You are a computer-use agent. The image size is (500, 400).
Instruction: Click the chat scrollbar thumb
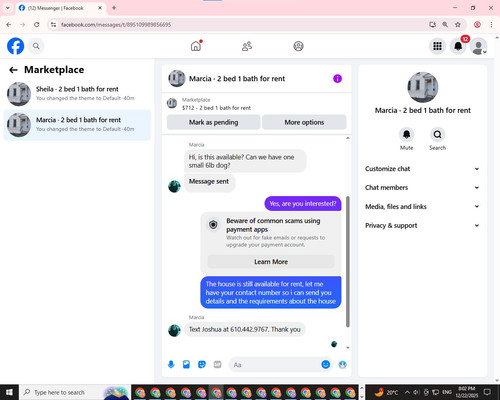(x=348, y=261)
